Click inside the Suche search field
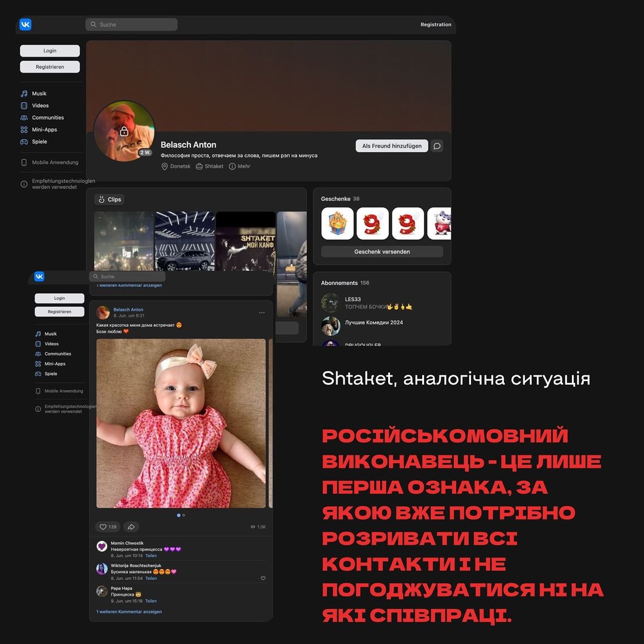644x644 pixels. click(131, 24)
